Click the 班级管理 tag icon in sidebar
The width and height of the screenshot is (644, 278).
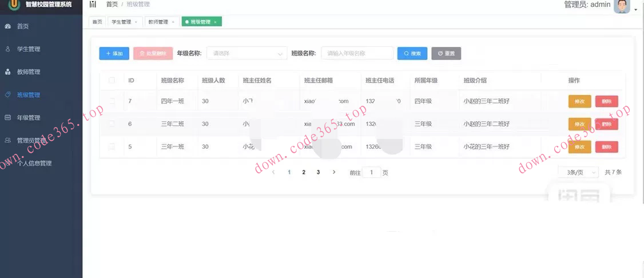[7, 94]
